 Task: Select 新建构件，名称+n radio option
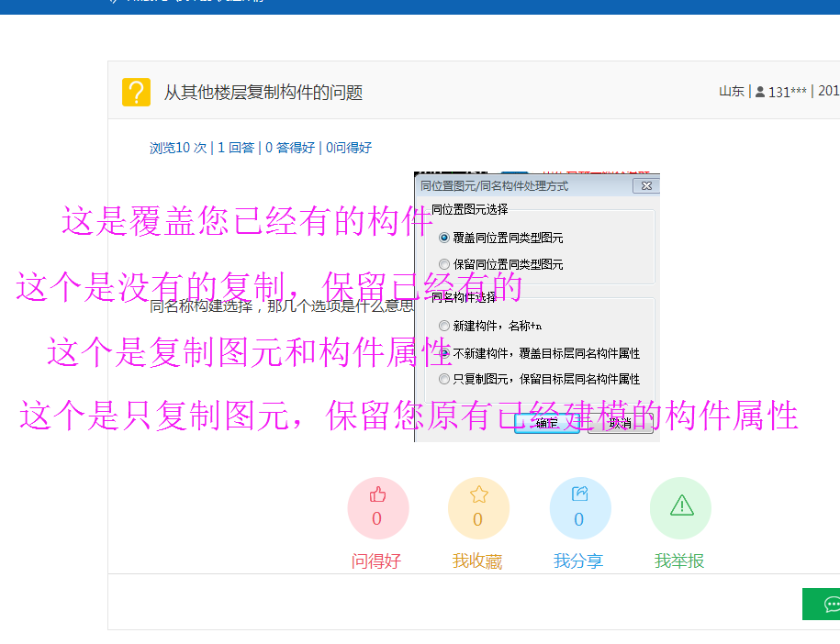[x=443, y=326]
